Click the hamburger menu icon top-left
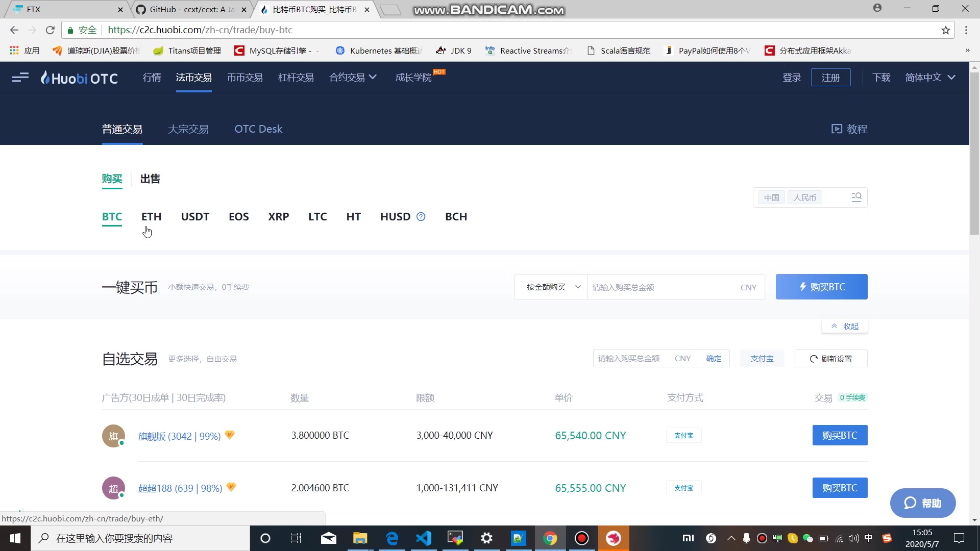Viewport: 980px width, 551px height. pos(20,78)
